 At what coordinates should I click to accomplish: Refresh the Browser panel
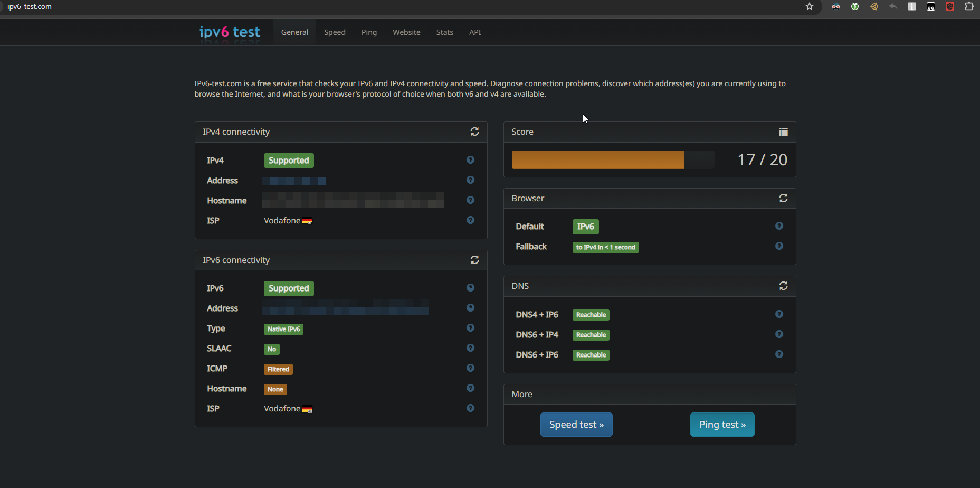point(783,198)
